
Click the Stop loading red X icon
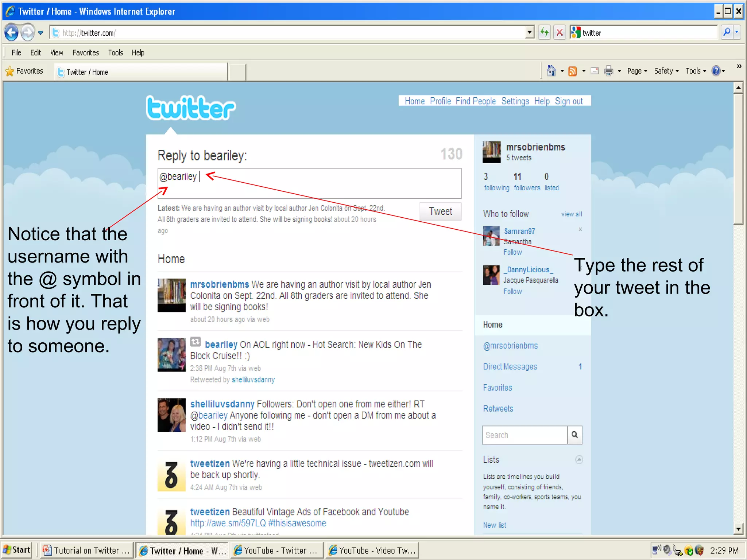tap(560, 33)
